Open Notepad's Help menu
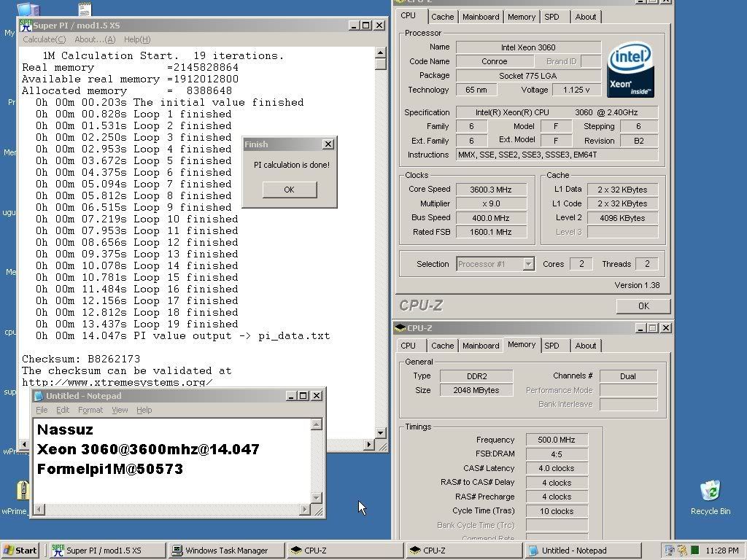Viewport: 747px width, 560px height. [x=144, y=410]
